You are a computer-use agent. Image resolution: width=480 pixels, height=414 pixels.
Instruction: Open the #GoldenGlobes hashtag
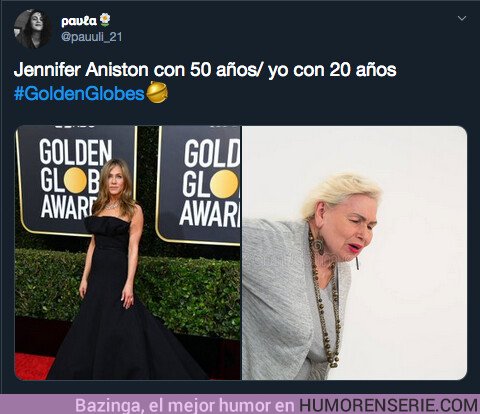[x=79, y=93]
